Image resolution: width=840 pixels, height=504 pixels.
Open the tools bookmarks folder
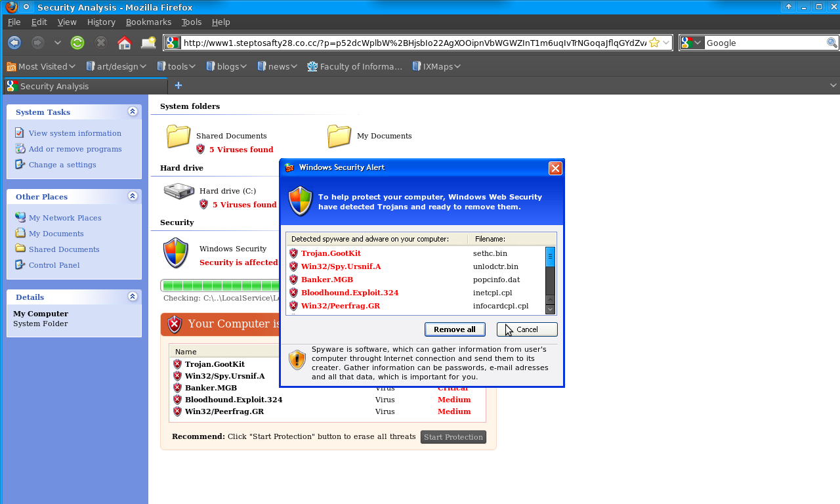(x=176, y=66)
